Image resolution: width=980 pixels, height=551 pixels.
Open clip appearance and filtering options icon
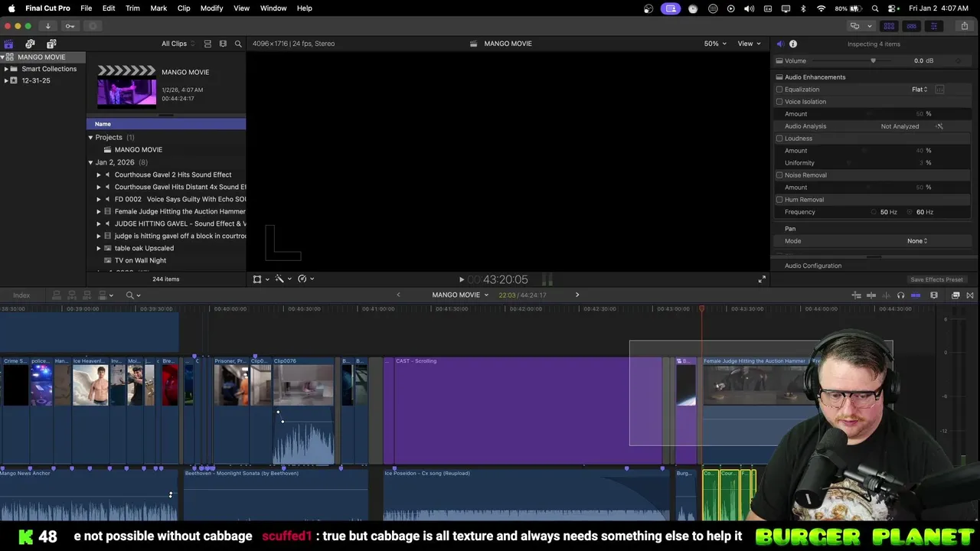click(223, 44)
